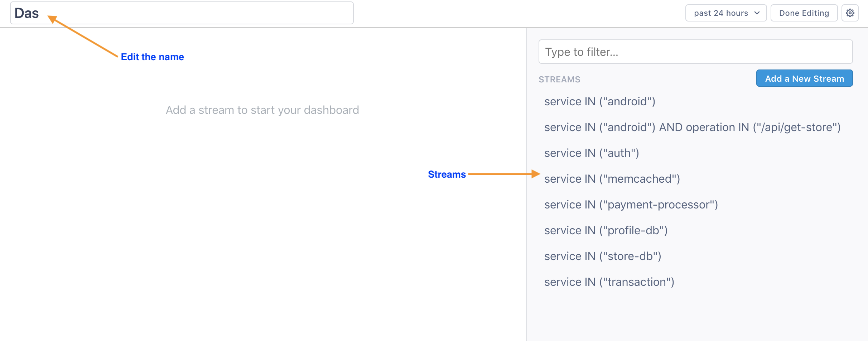Select the memcached service stream
Image resolution: width=868 pixels, height=341 pixels.
point(612,179)
